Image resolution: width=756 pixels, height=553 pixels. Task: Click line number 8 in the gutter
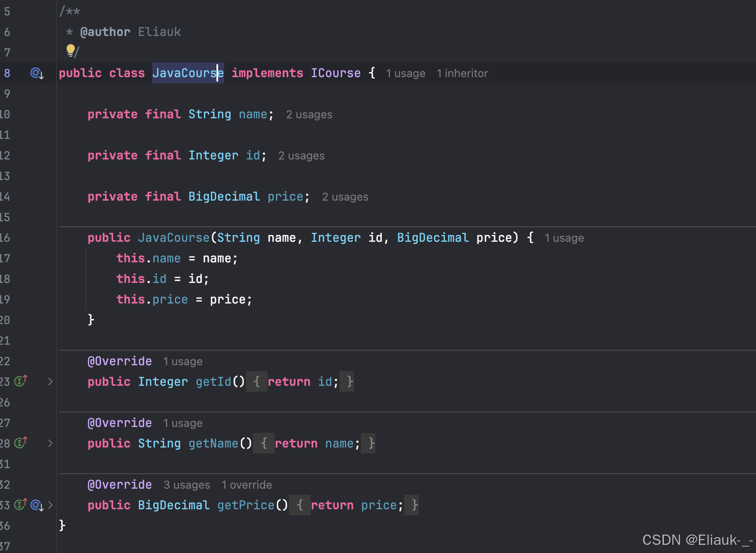pos(7,73)
